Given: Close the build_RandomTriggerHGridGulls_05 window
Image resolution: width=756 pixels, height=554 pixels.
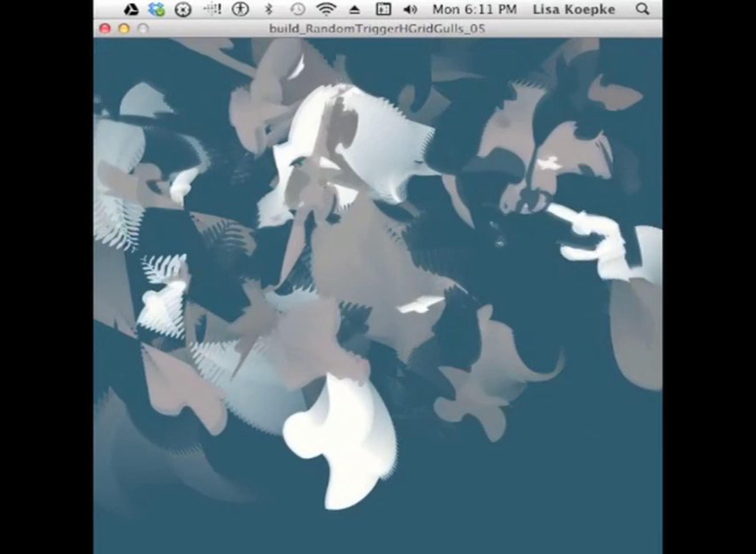Looking at the screenshot, I should [x=105, y=29].
